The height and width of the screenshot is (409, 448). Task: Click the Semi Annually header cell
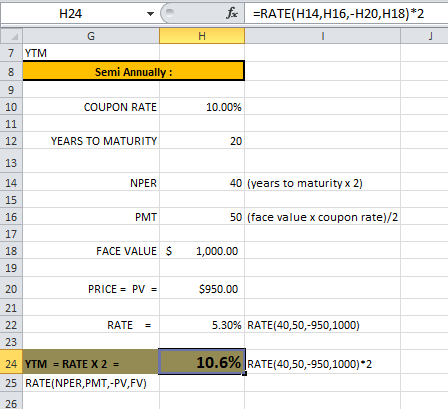pyautogui.click(x=133, y=71)
